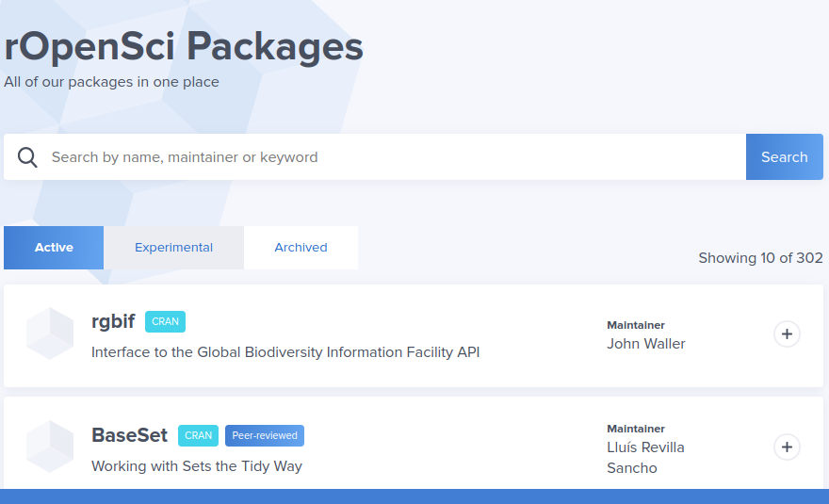Switch to the Active packages tab
This screenshot has height=504, width=829.
[x=54, y=248]
